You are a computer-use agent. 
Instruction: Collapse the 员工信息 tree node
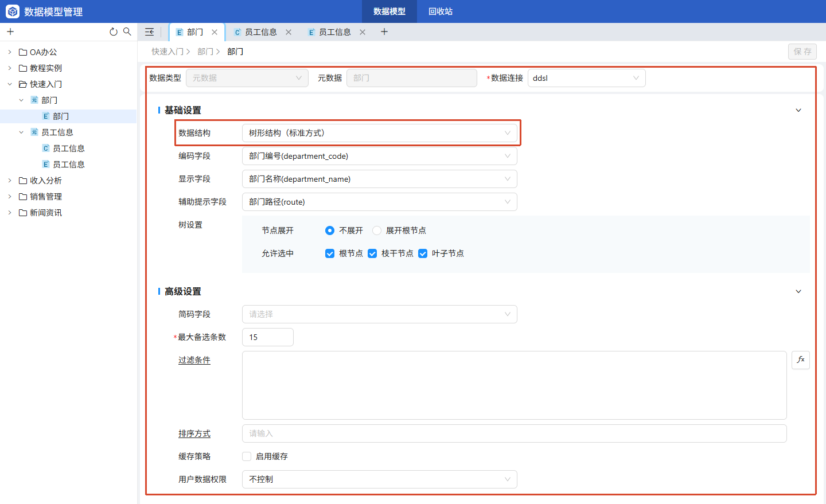(x=21, y=132)
